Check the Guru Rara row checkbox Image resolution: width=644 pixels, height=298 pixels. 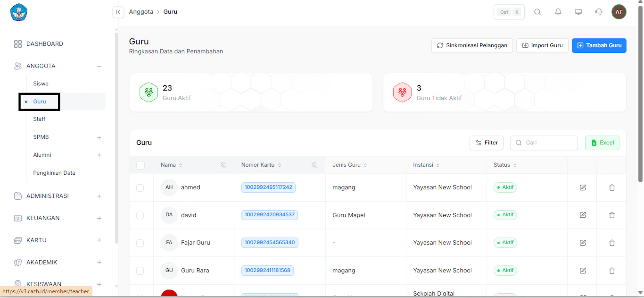click(x=140, y=271)
